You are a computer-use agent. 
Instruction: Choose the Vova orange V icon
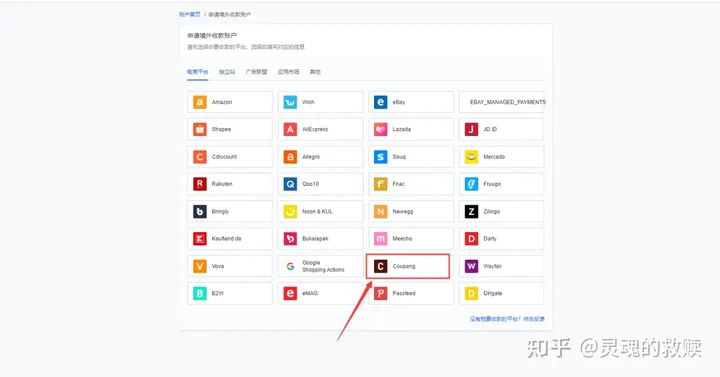point(199,266)
